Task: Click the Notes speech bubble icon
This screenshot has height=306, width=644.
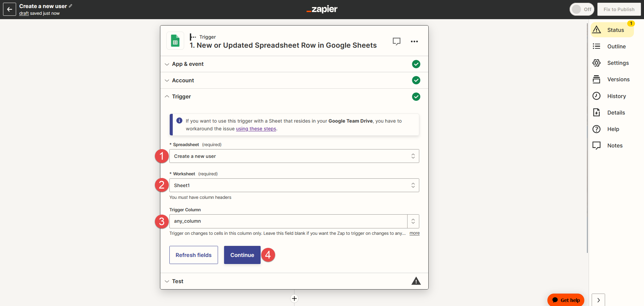Action: [596, 145]
